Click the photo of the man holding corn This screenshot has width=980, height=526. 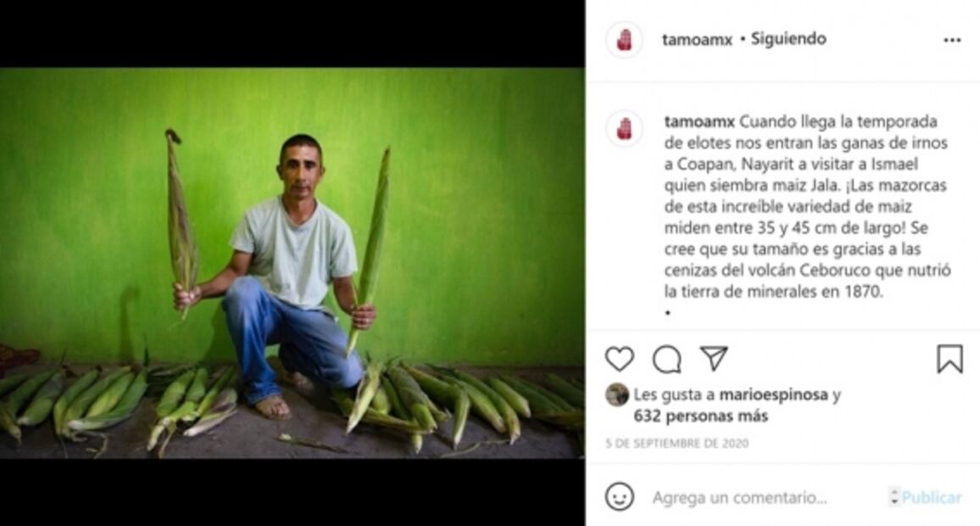pos(292,263)
